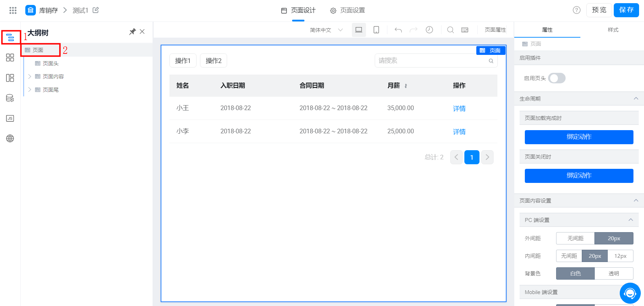This screenshot has width=644, height=306.
Task: Open the app grid launcher icon
Action: tap(13, 10)
